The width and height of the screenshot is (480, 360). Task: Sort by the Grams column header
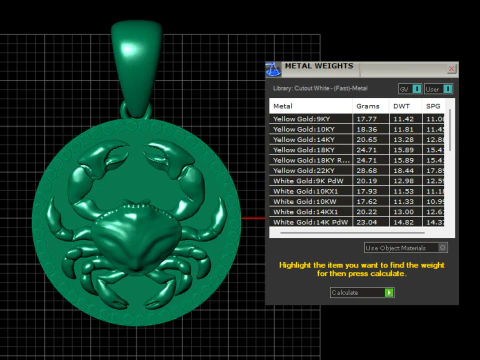tap(371, 106)
